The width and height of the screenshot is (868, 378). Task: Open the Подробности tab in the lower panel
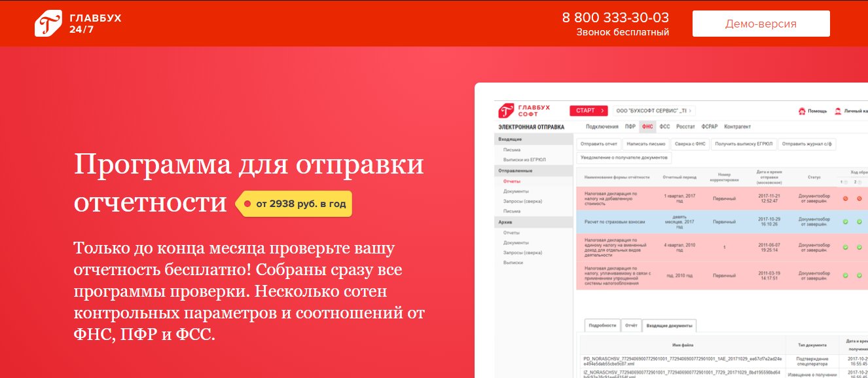click(x=602, y=325)
